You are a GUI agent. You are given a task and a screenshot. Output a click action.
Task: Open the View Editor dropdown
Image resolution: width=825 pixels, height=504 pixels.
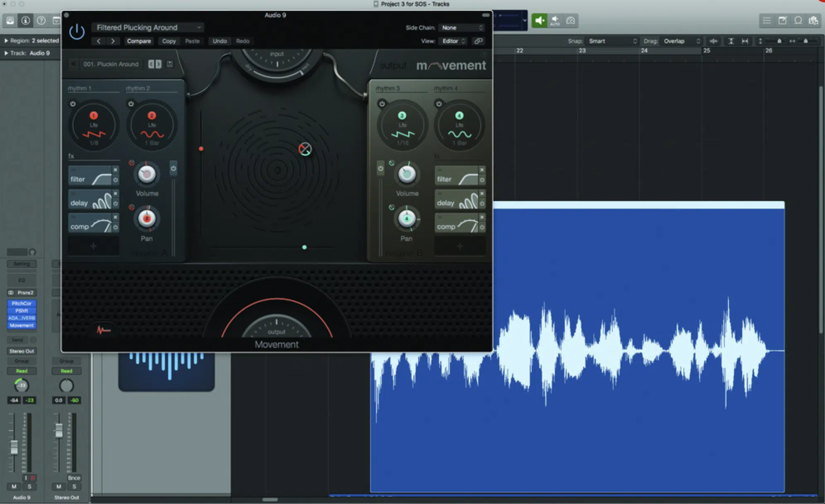(x=454, y=41)
